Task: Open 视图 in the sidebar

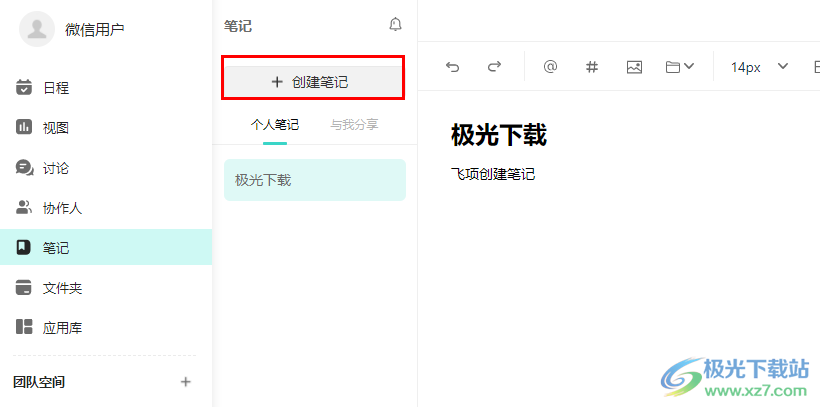Action: pos(56,128)
